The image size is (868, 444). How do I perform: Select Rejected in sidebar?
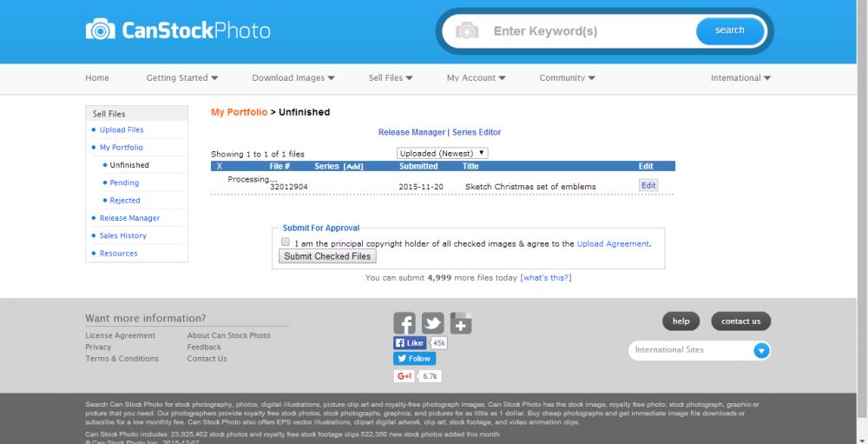click(124, 201)
